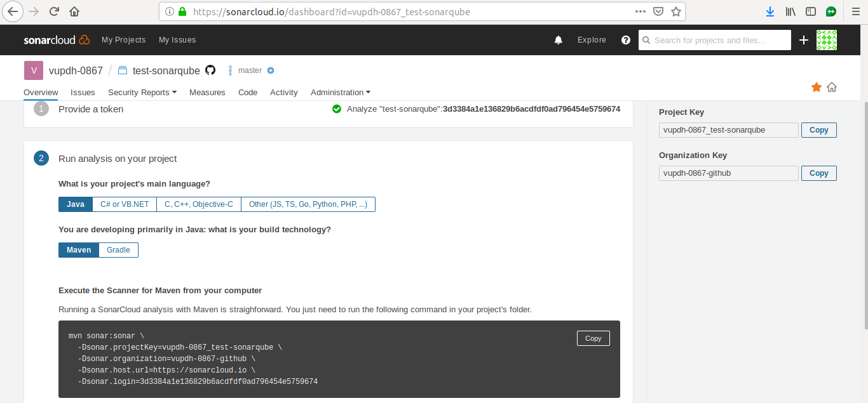Set project as homepage with house icon
The width and height of the screenshot is (868, 403).
pos(832,88)
